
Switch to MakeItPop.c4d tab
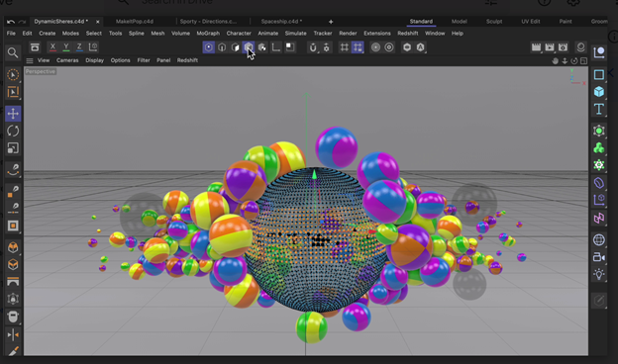pyautogui.click(x=135, y=21)
